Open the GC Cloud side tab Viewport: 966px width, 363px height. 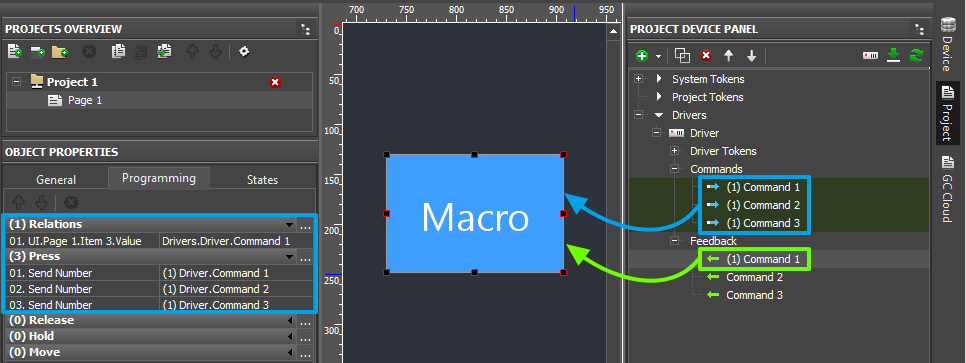948,188
